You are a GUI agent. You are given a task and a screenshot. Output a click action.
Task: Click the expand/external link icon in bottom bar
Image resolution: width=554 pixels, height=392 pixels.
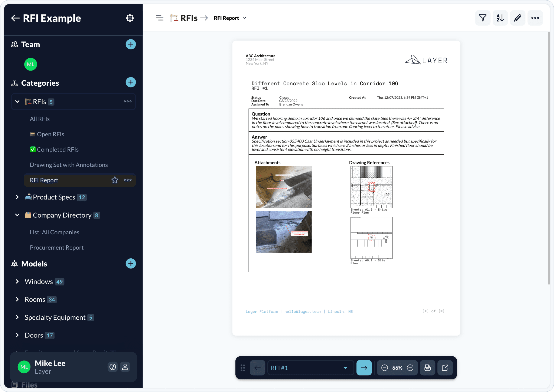pyautogui.click(x=444, y=367)
